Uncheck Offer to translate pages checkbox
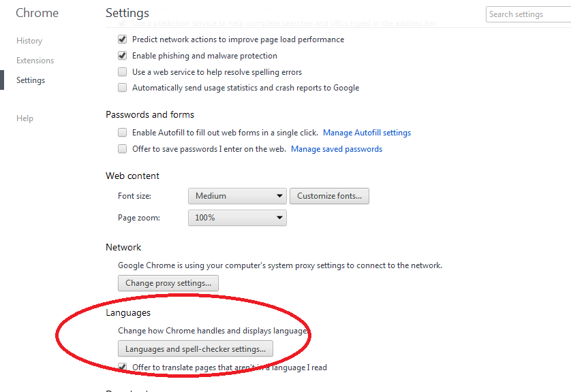This screenshot has height=392, width=571. click(x=123, y=367)
